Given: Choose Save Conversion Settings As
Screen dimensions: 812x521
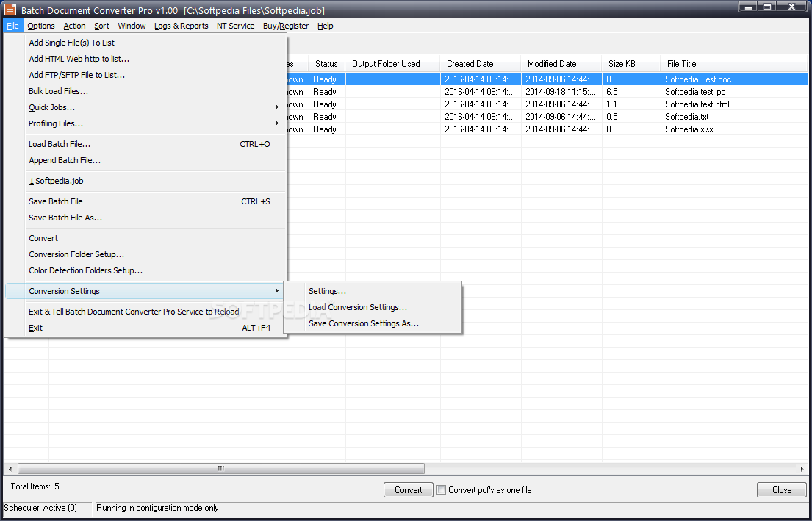Looking at the screenshot, I should tap(373, 323).
